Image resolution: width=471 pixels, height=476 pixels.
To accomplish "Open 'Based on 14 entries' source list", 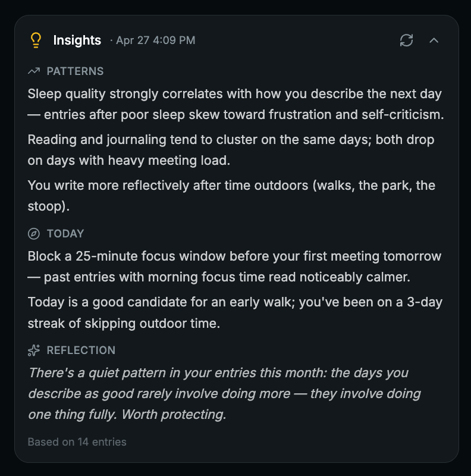I will (76, 441).
